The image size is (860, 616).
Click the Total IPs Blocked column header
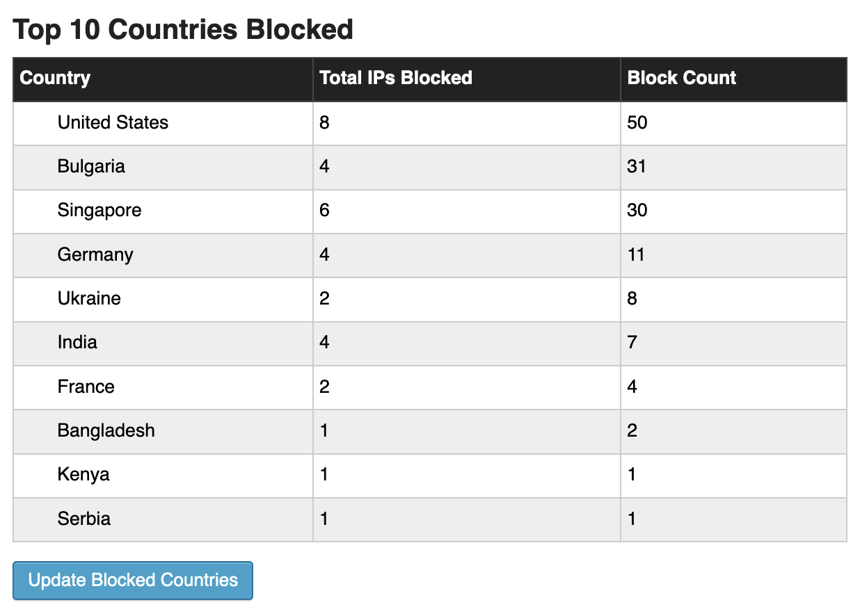click(x=396, y=78)
